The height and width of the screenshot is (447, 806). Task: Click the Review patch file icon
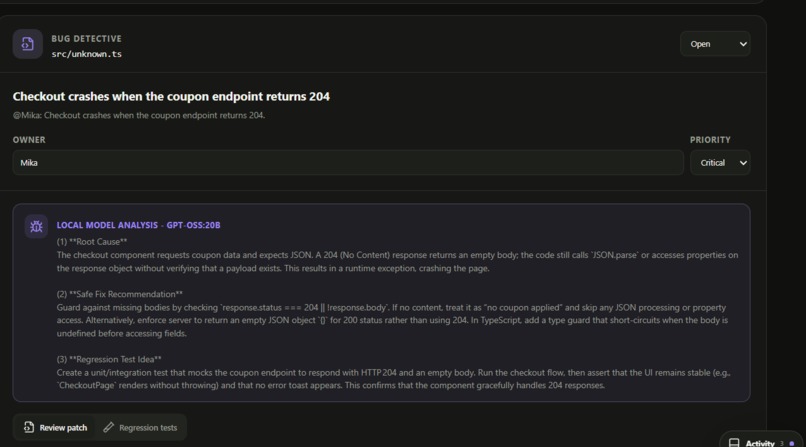coord(29,427)
